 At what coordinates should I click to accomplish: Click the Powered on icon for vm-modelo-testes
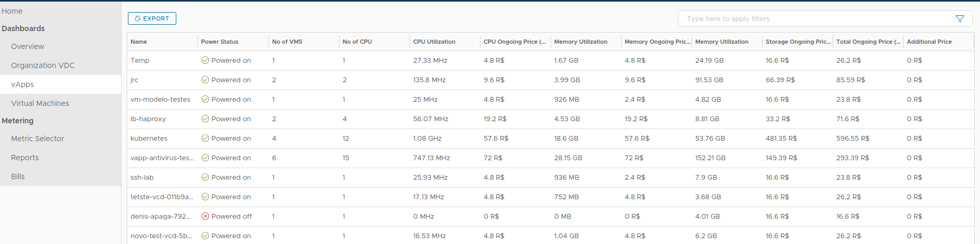(x=205, y=99)
